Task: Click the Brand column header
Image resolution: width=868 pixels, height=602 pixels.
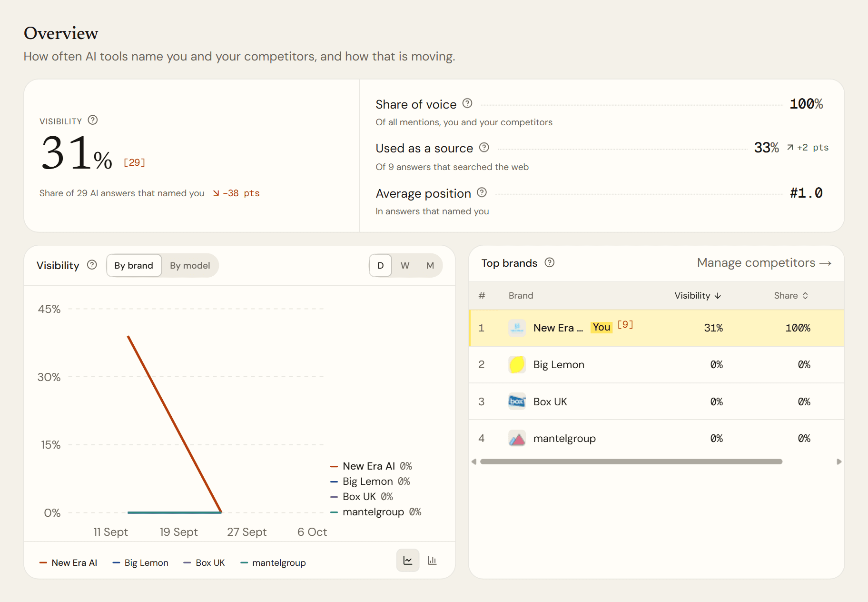Action: pyautogui.click(x=521, y=295)
